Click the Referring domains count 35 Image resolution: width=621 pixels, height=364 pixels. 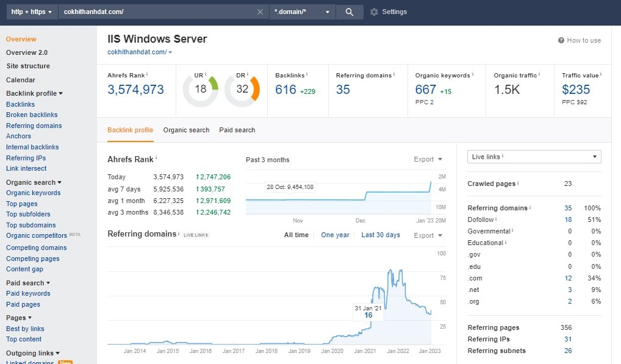pos(343,90)
